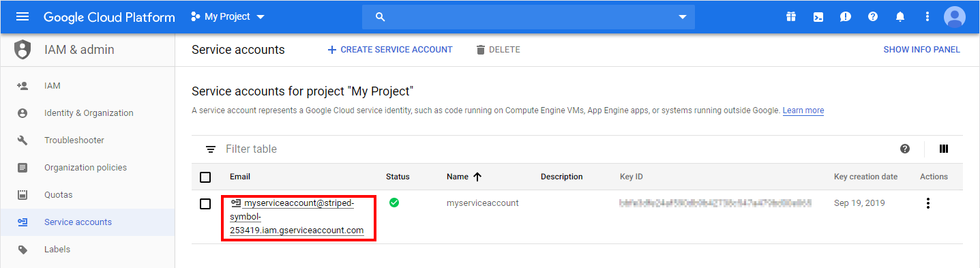This screenshot has height=268, width=980.
Task: Open the user account avatar
Action: click(955, 16)
